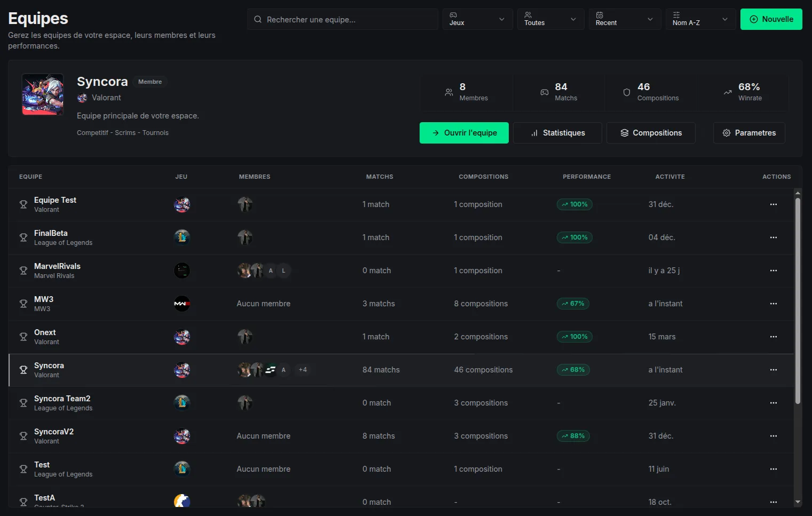Click the MW3 game logo icon
This screenshot has width=812, height=516.
pyautogui.click(x=182, y=304)
